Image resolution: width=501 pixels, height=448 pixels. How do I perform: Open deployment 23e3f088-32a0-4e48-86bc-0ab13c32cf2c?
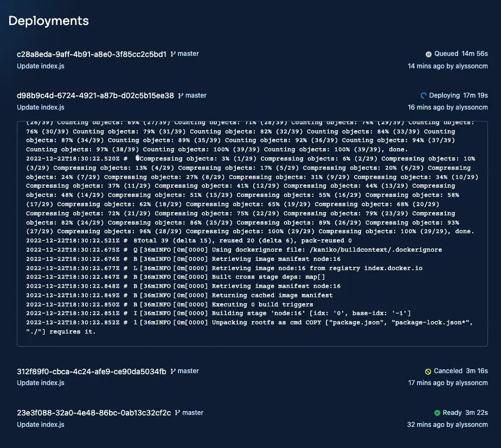[x=94, y=413]
